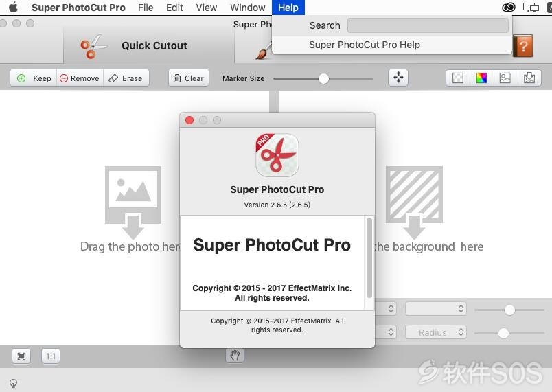Adjust the upper bottom-right slider
Image resolution: width=552 pixels, height=392 pixels.
(x=509, y=310)
